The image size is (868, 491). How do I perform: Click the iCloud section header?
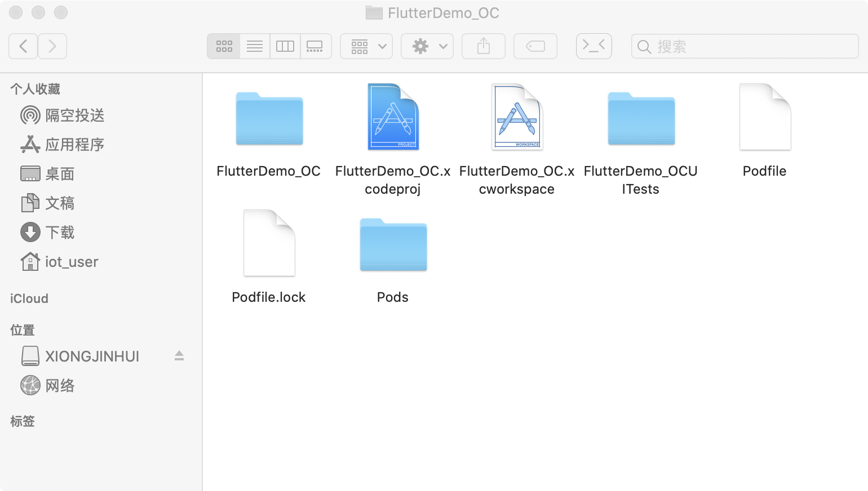point(29,298)
